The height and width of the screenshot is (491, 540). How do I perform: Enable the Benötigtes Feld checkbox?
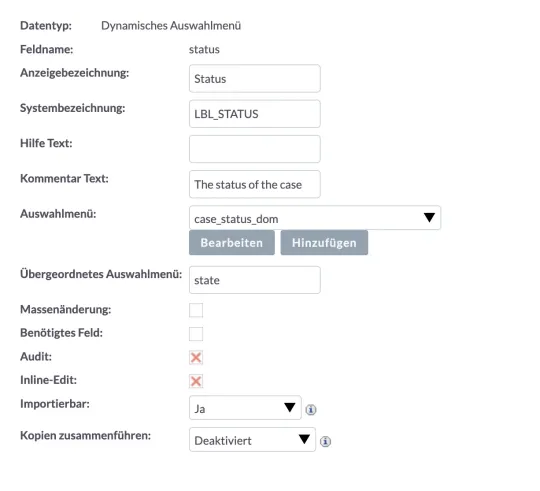pos(196,334)
